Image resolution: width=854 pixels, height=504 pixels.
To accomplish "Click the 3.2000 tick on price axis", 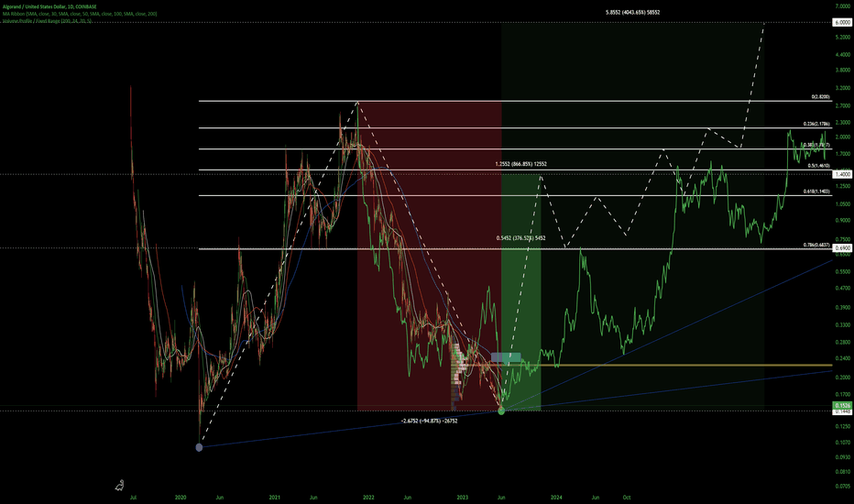I will pyautogui.click(x=842, y=88).
